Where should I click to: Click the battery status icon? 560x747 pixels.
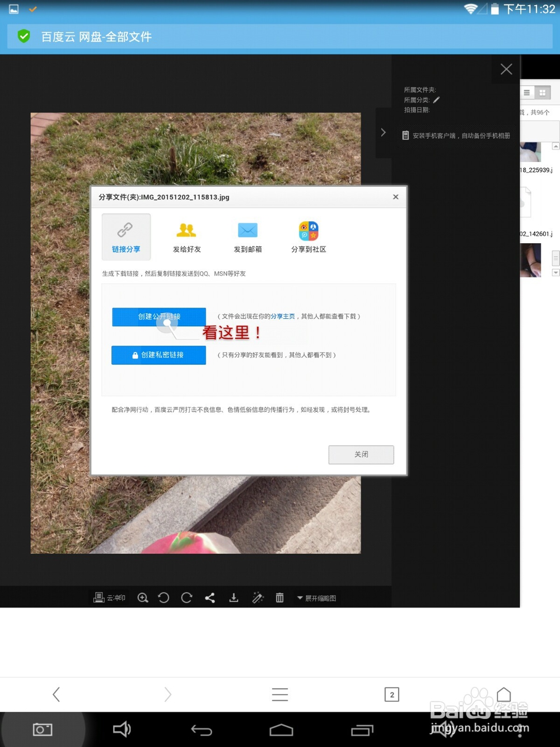tap(494, 9)
